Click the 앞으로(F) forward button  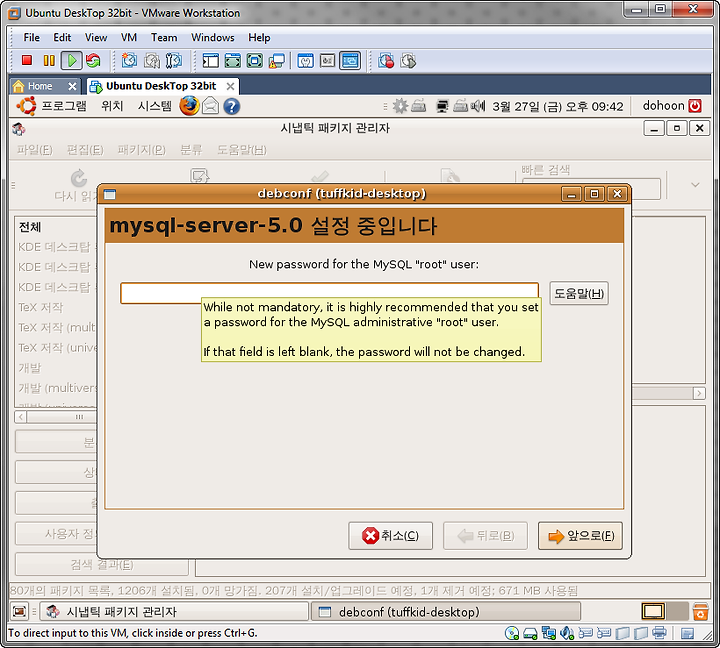[580, 535]
